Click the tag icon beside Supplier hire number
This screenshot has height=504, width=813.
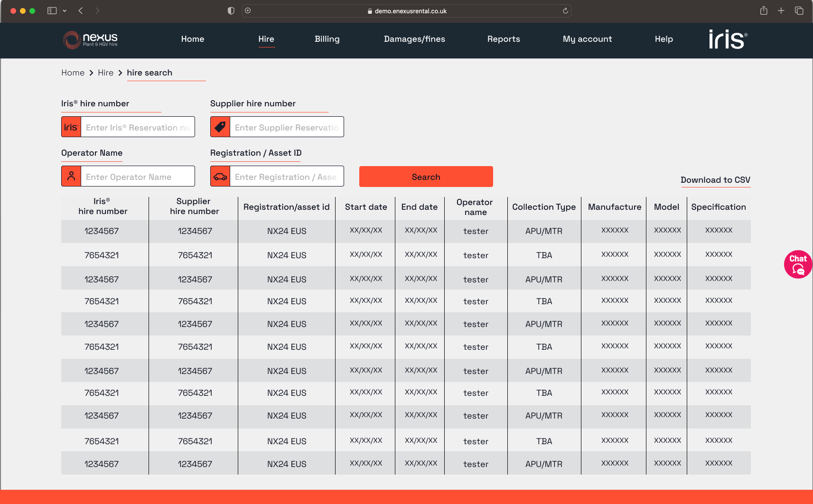[x=220, y=127]
